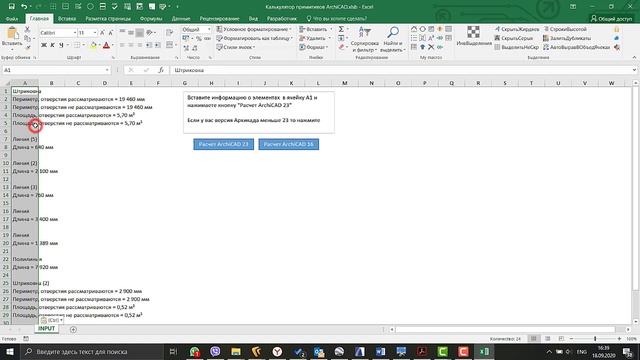
Task: Toggle Middle Align in alignment group
Action: point(131,33)
